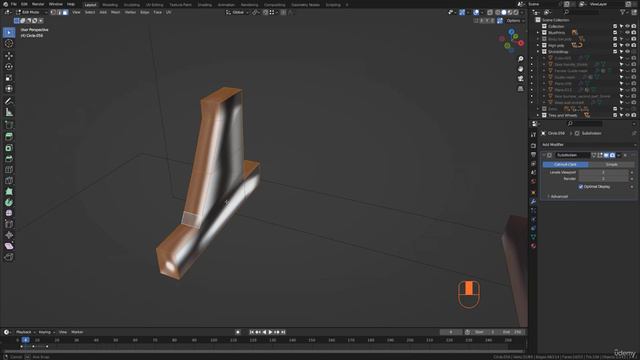Screen dimensions: 640x360
Task: Select the Annotate tool
Action: pyautogui.click(x=9, y=101)
